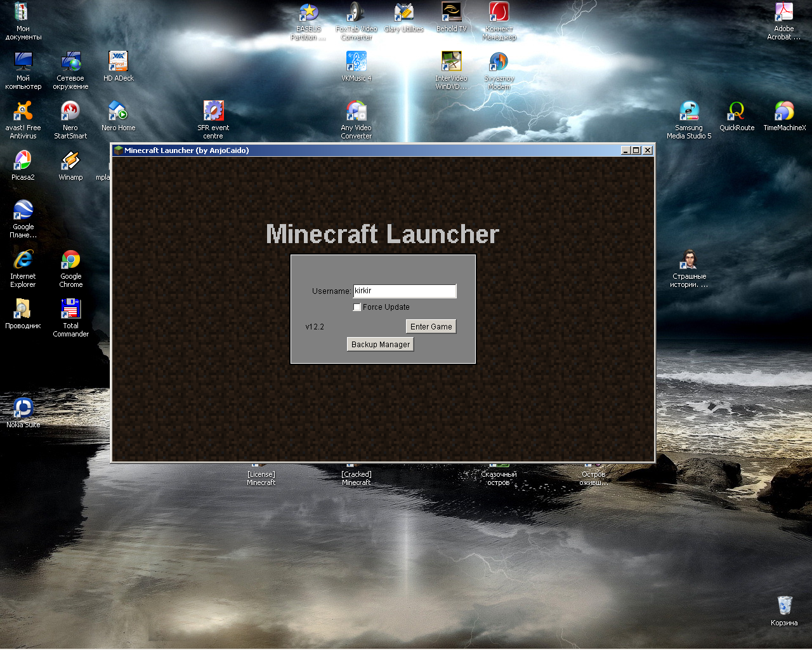Launch HD ADeck shortcut
The height and width of the screenshot is (650, 812).
click(119, 67)
